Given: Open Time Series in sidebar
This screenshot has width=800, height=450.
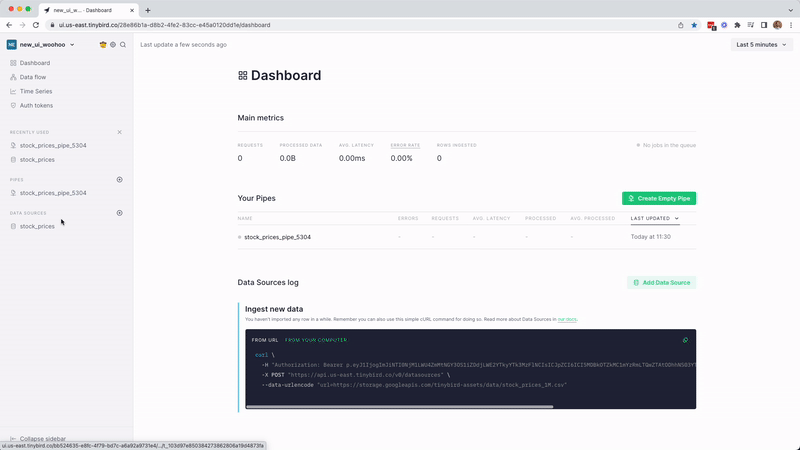Looking at the screenshot, I should point(36,91).
